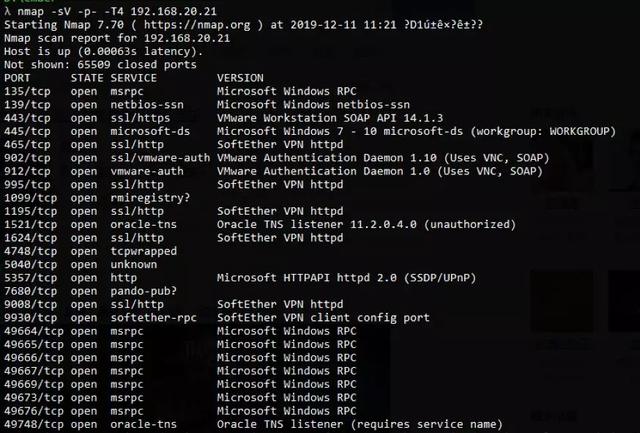Click the VERSION column header
Image resolution: width=640 pixels, height=433 pixels.
coord(240,77)
